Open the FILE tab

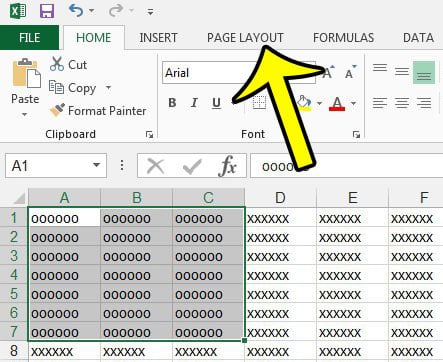(29, 37)
